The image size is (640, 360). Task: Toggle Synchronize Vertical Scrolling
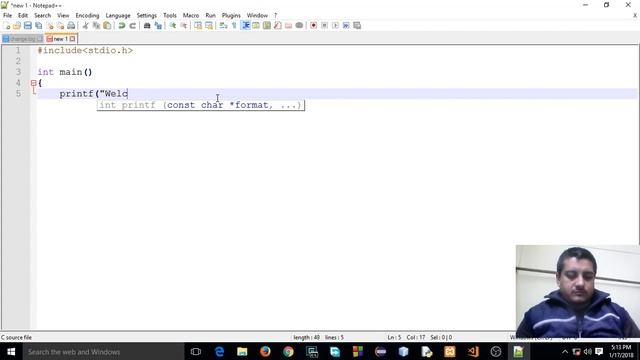click(198, 26)
